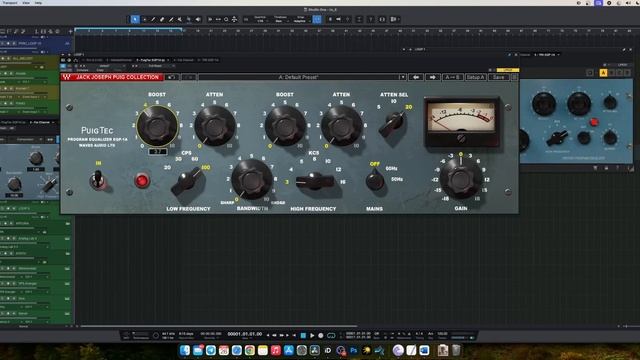Screen dimensions: 640x360
Task: Click the high frequency ATTEN knob
Action: [x=342, y=126]
